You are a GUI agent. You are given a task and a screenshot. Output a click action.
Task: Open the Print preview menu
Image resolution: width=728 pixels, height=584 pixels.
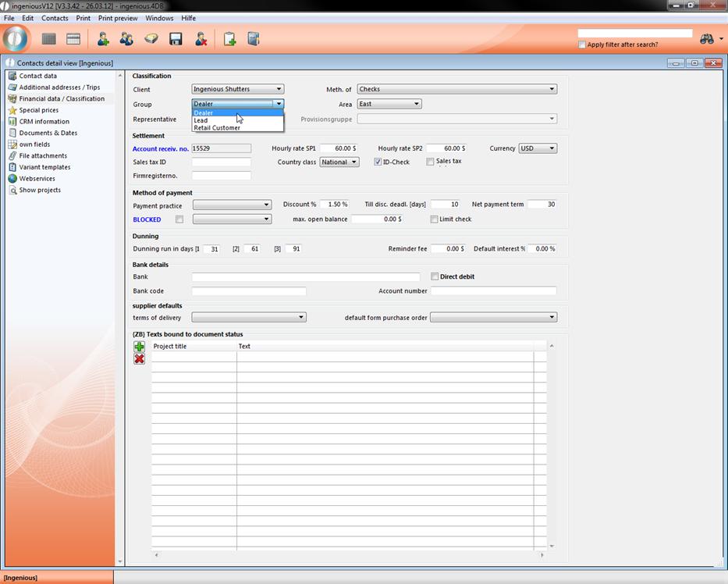click(x=118, y=18)
